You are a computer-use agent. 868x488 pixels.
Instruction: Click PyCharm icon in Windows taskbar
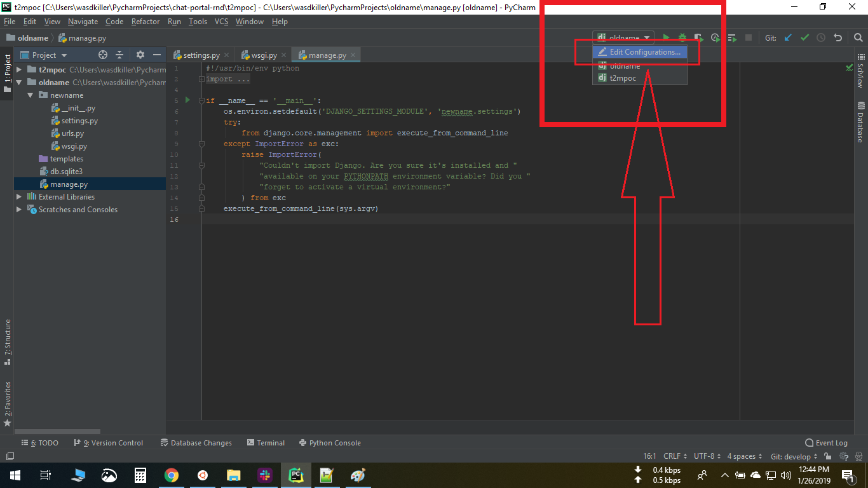[x=295, y=475]
